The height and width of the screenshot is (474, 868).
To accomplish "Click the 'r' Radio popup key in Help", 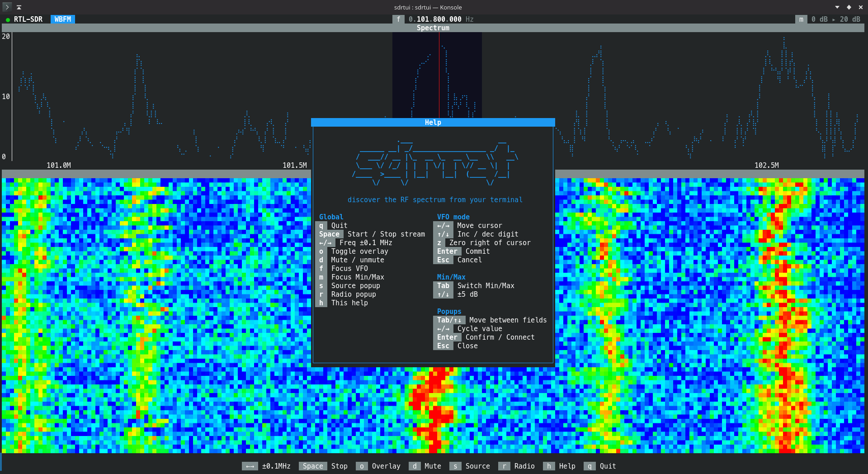I will (x=321, y=294).
